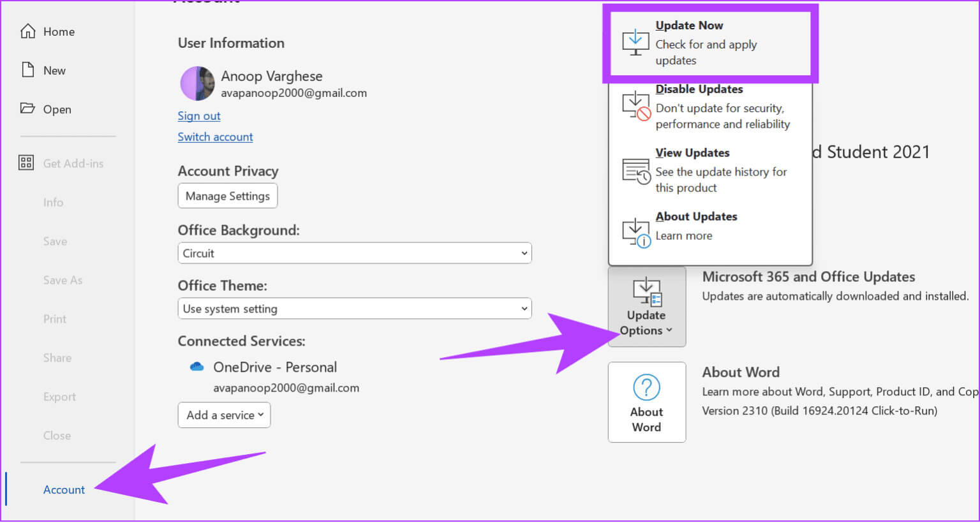The image size is (980, 523).
Task: Open the Office Theme dropdown
Action: (x=355, y=309)
